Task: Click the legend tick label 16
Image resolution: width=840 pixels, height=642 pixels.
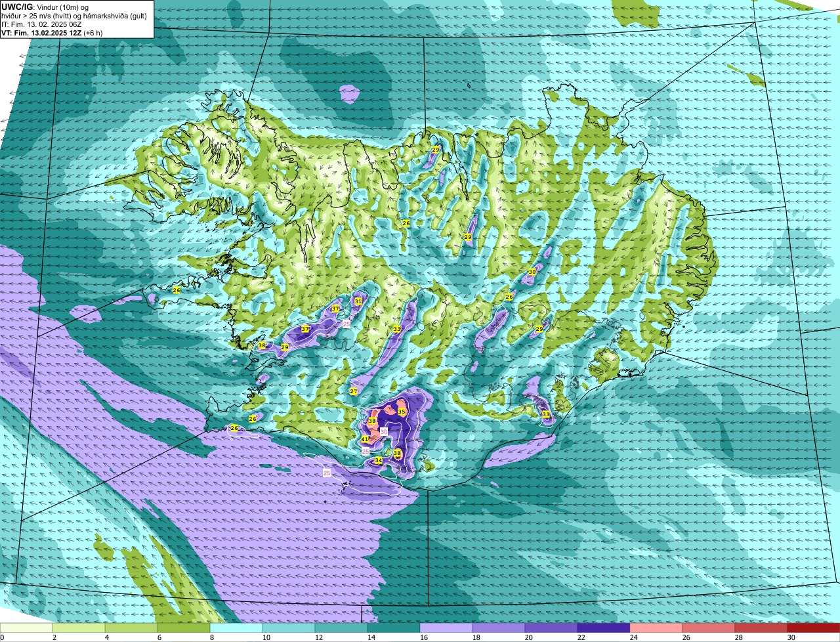Action: (x=424, y=637)
